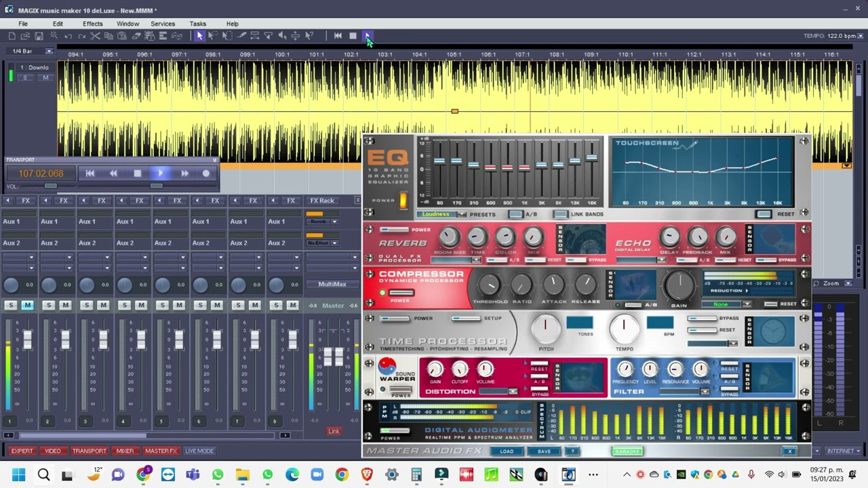The image size is (868, 488).
Task: Open the 1/4 Bar grid dropdown
Action: tap(49, 52)
